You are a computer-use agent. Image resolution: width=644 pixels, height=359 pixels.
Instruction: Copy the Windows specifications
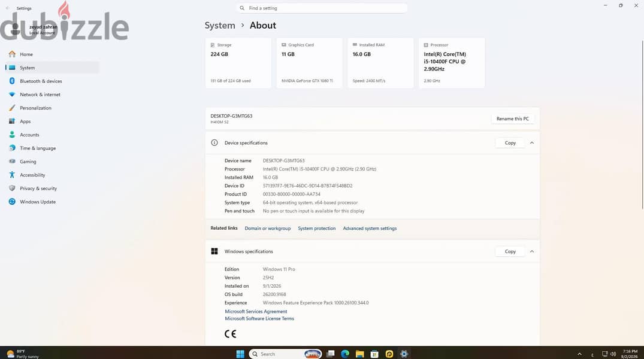pyautogui.click(x=510, y=251)
